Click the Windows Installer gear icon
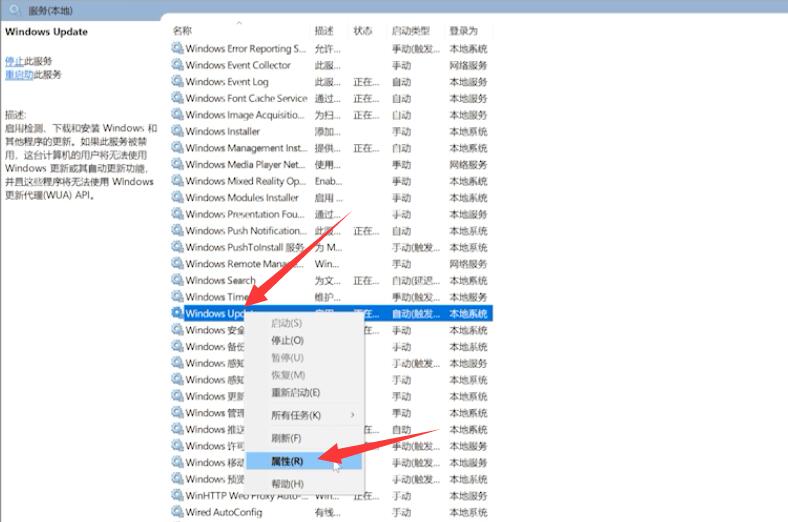 point(177,131)
